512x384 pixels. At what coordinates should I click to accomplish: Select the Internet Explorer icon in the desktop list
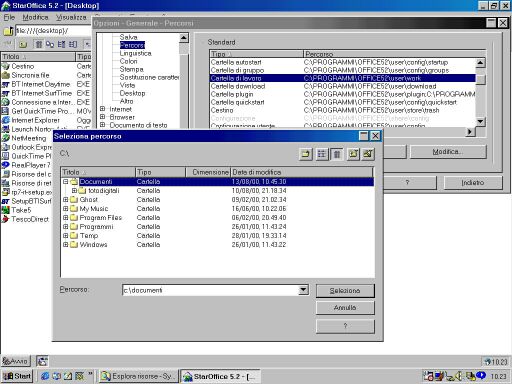[6, 120]
